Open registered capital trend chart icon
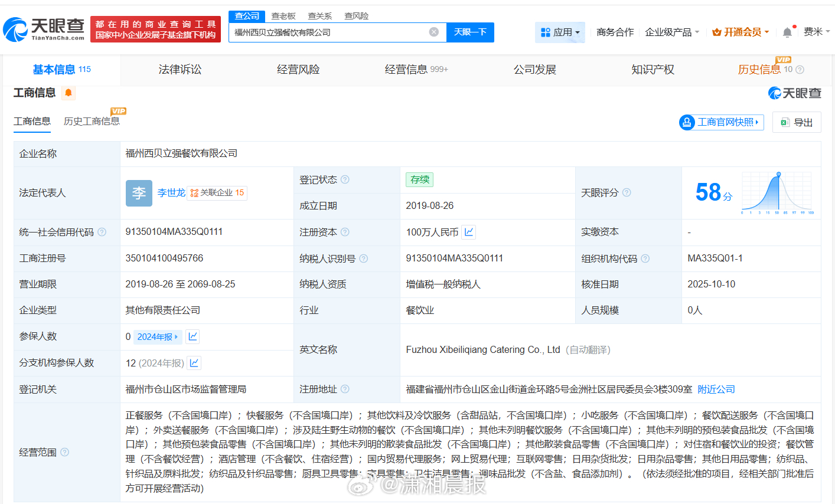Viewport: 835px width, 504px height. [x=469, y=232]
